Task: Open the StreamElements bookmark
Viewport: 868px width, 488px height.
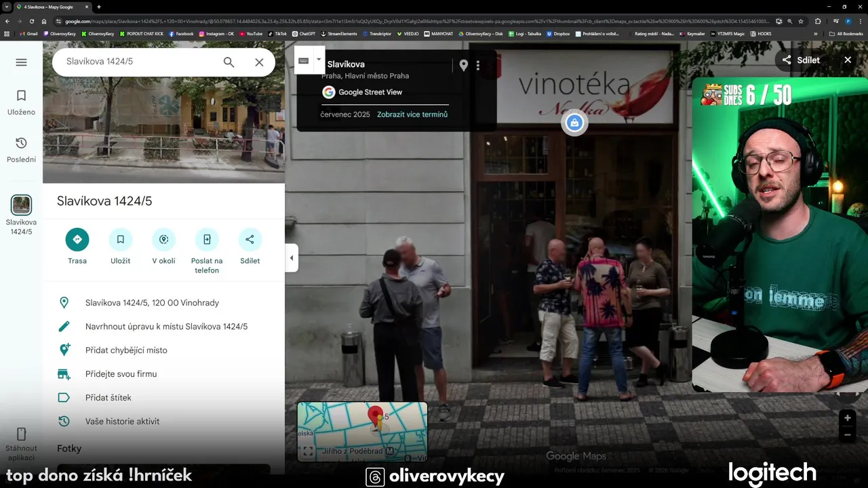Action: pos(339,33)
